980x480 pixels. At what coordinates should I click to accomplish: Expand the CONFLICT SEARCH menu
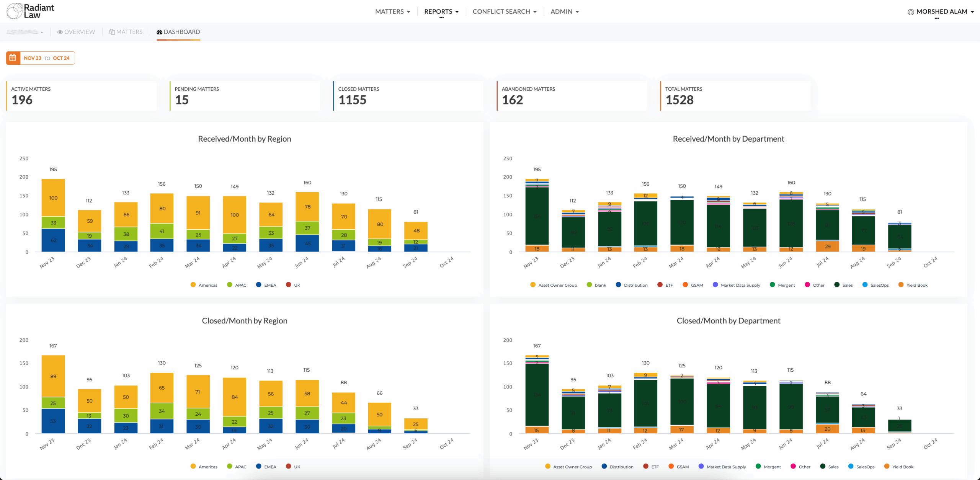point(505,11)
